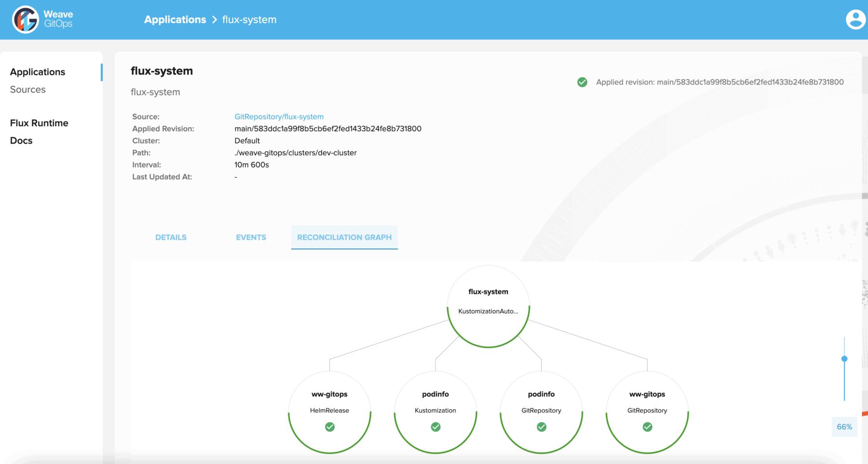Click the status check on podinfo GitRepository node
The height and width of the screenshot is (464, 868).
pyautogui.click(x=541, y=427)
